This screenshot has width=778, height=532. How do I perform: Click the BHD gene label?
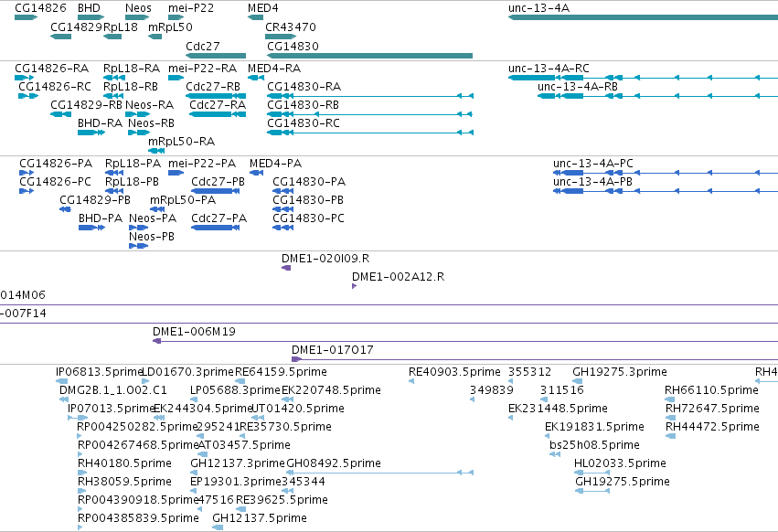(x=89, y=8)
